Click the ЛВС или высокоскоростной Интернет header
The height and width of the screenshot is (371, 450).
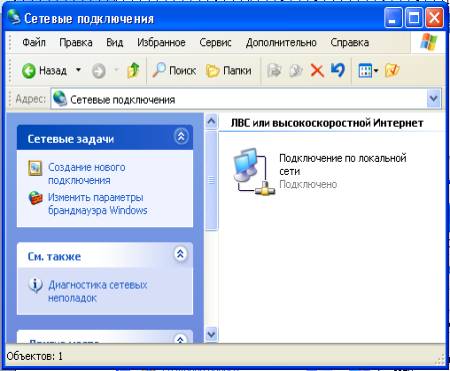tap(327, 123)
